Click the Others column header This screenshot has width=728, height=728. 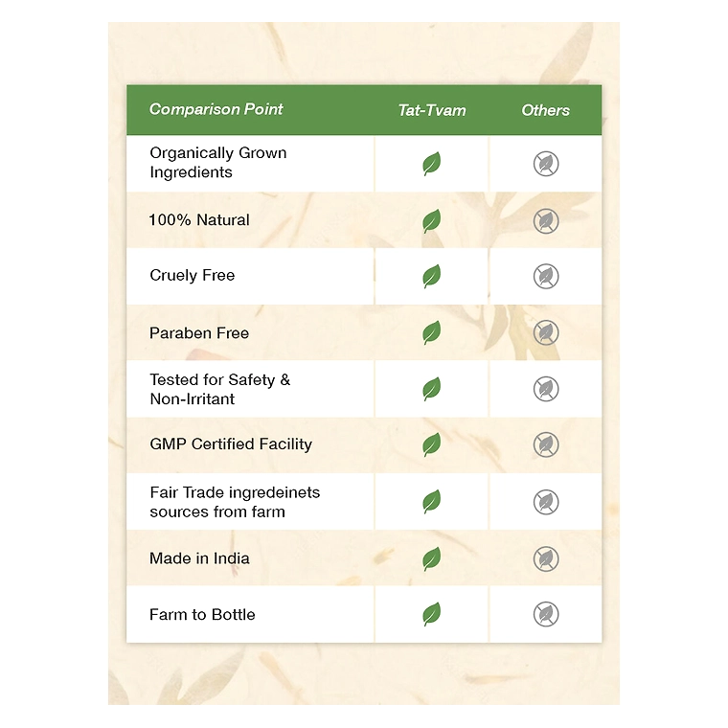point(545,110)
